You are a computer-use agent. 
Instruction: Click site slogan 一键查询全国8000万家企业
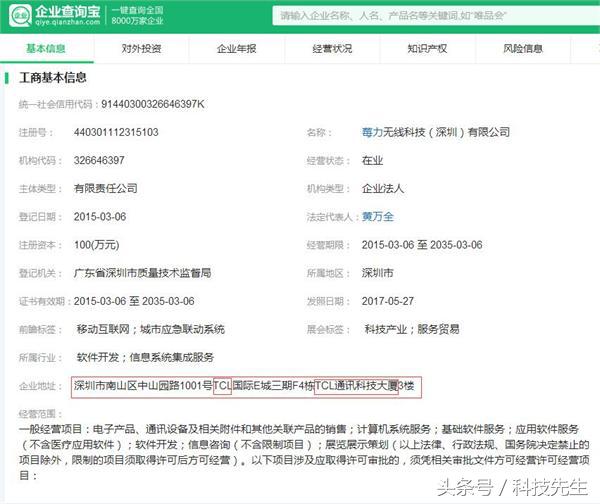coord(137,16)
